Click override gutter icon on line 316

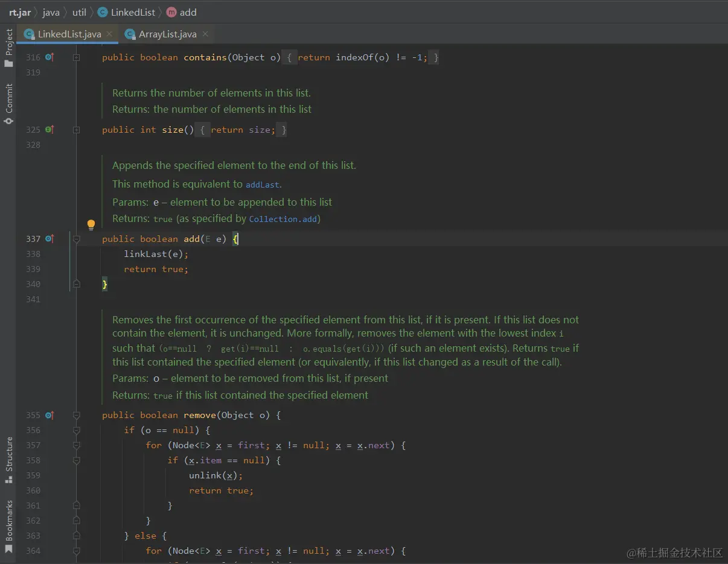[49, 57]
